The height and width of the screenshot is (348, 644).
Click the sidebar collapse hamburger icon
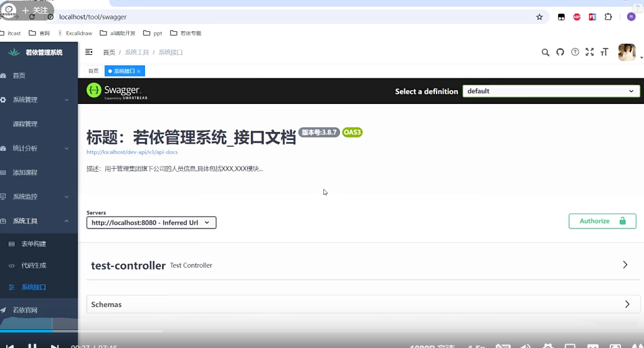(88, 52)
